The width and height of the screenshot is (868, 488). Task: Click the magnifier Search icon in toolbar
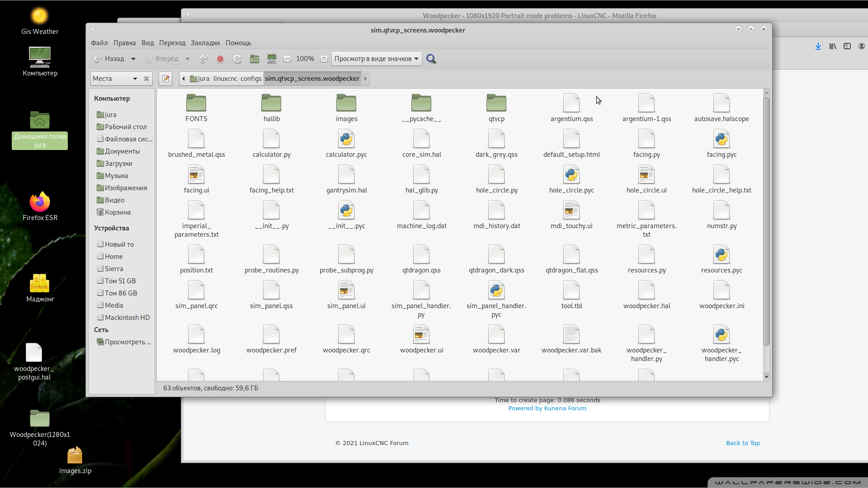(x=431, y=59)
